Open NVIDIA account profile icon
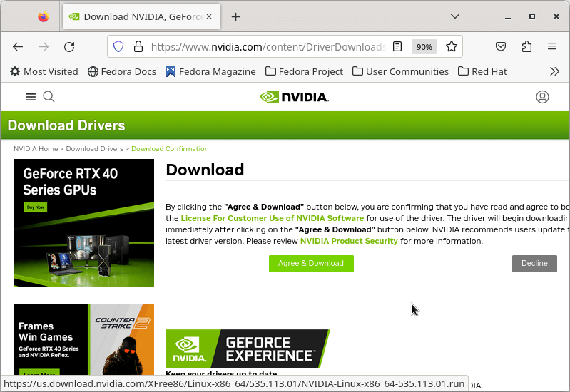Image resolution: width=570 pixels, height=392 pixels. (542, 97)
